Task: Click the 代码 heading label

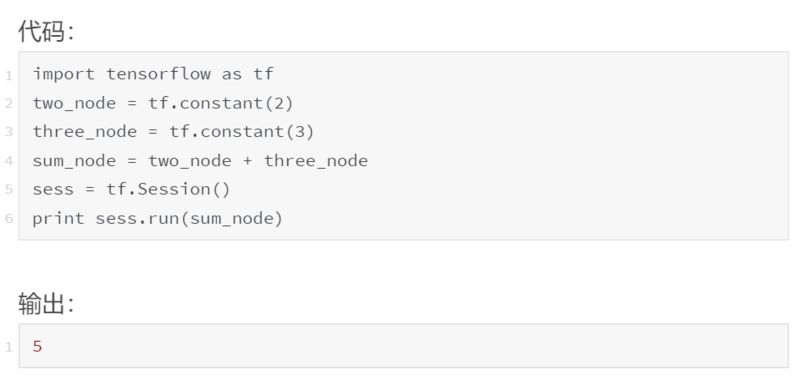Action: click(x=46, y=32)
